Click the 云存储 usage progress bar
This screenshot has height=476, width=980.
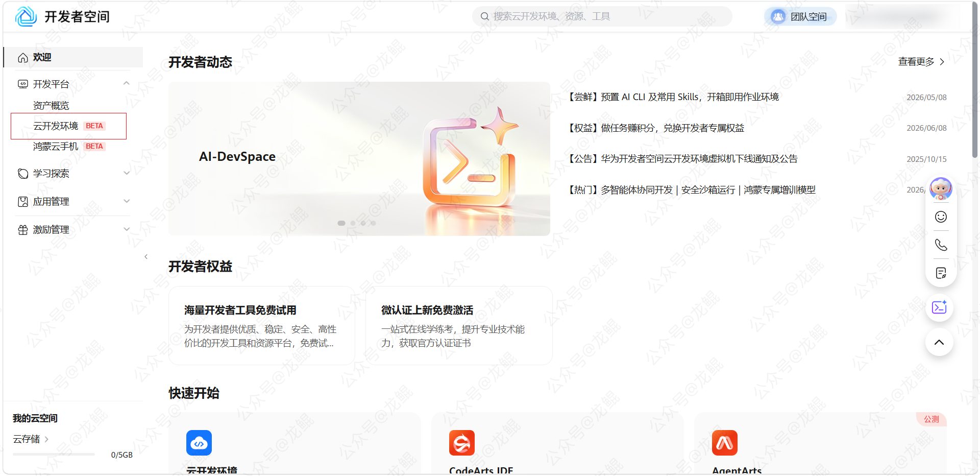point(54,454)
